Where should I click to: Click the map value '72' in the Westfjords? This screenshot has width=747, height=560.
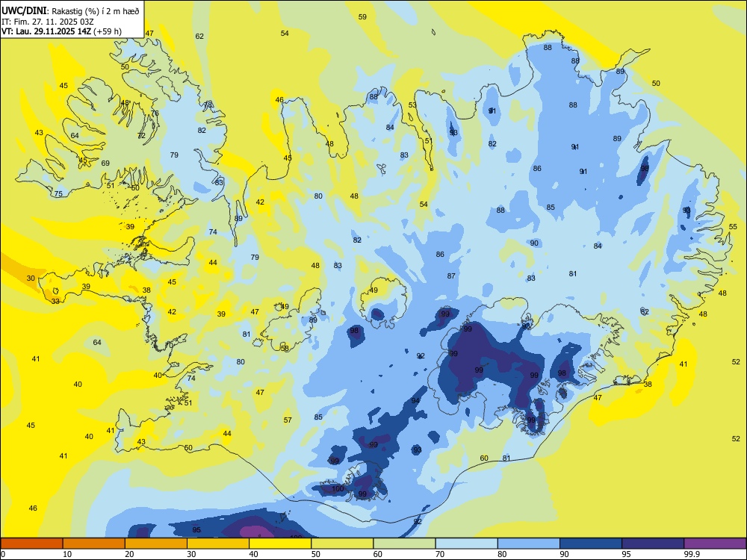point(141,135)
